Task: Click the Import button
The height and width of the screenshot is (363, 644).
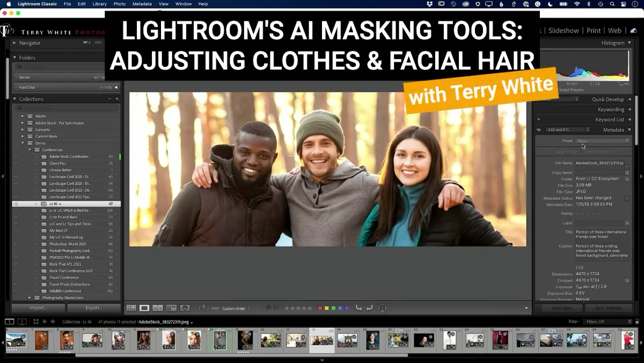Action: [38, 308]
